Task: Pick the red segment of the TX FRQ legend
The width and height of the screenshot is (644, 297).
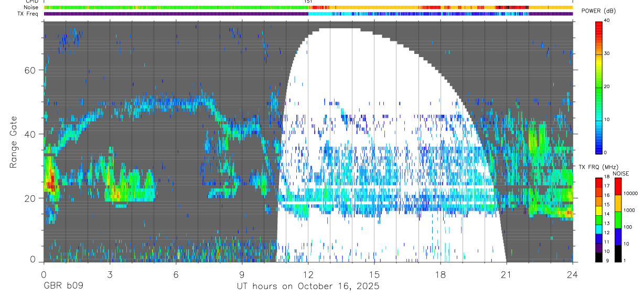Action: click(x=599, y=183)
